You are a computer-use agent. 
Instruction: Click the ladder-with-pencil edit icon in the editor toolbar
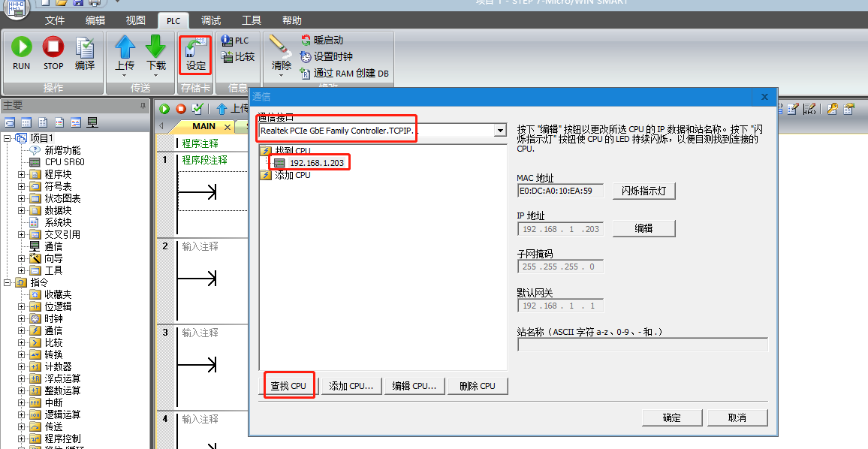tap(809, 109)
